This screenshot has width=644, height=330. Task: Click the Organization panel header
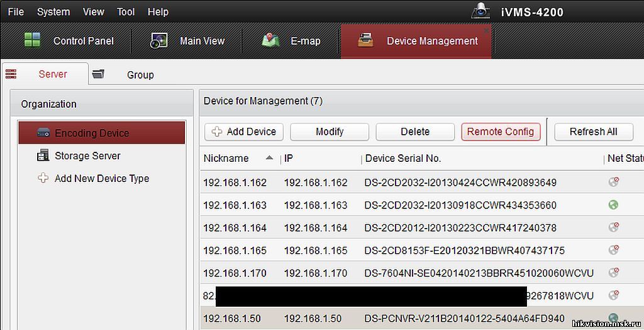pyautogui.click(x=102, y=104)
